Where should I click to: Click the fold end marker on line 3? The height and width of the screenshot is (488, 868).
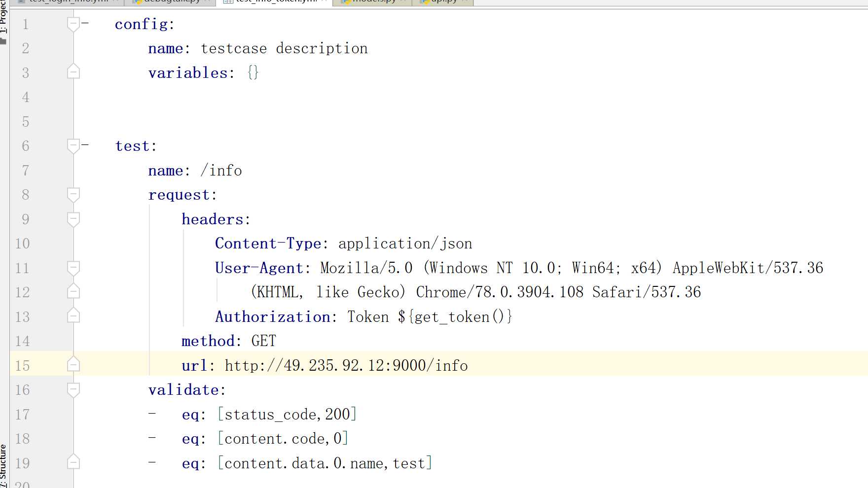pos(73,72)
